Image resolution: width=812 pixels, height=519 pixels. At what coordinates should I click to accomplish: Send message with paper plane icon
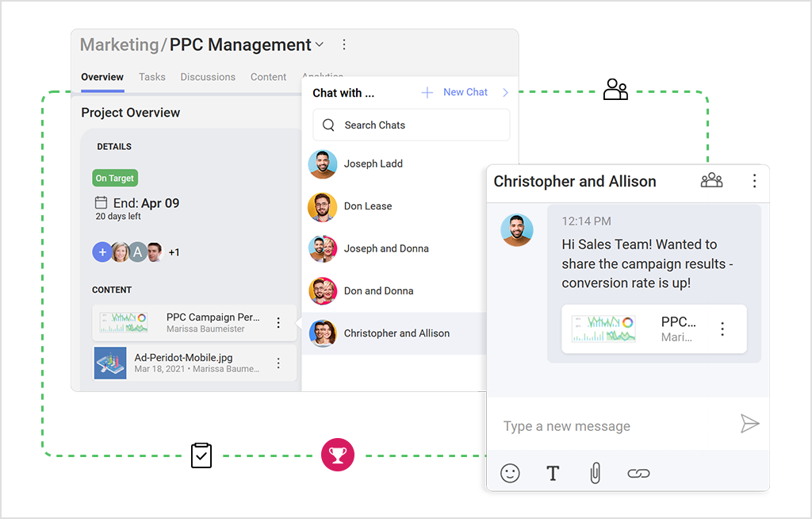[x=749, y=424]
